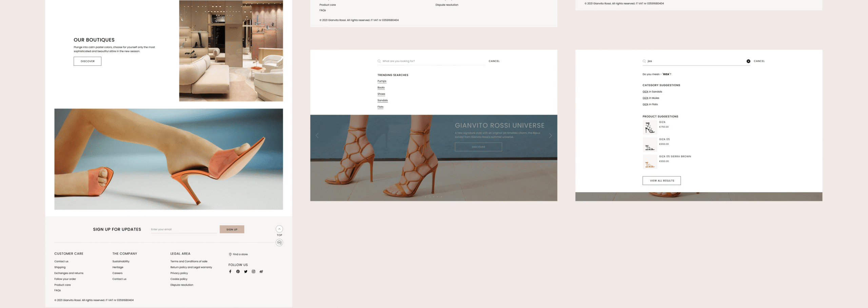Click VIEW ALL RESULTS button
This screenshot has height=308, width=868.
pyautogui.click(x=662, y=180)
